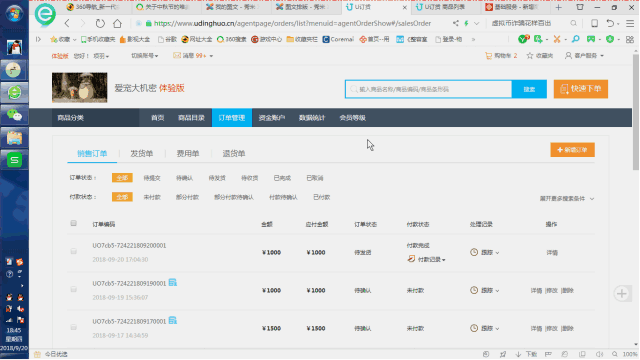
Task: Click 删除 for order UO7cb5-724221809170001
Action: (x=568, y=329)
